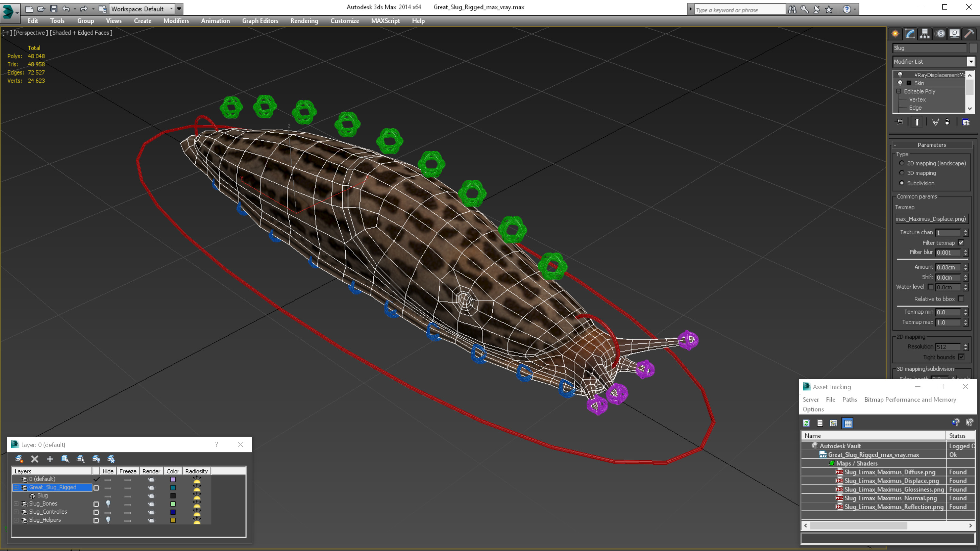Remove modifier from stack icon
This screenshot has width=980, height=551.
coord(947,122)
